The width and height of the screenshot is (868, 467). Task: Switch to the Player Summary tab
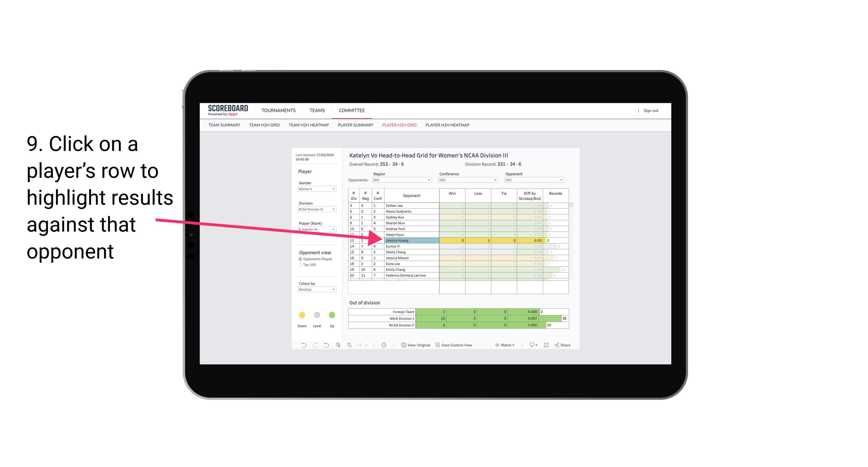coord(355,125)
